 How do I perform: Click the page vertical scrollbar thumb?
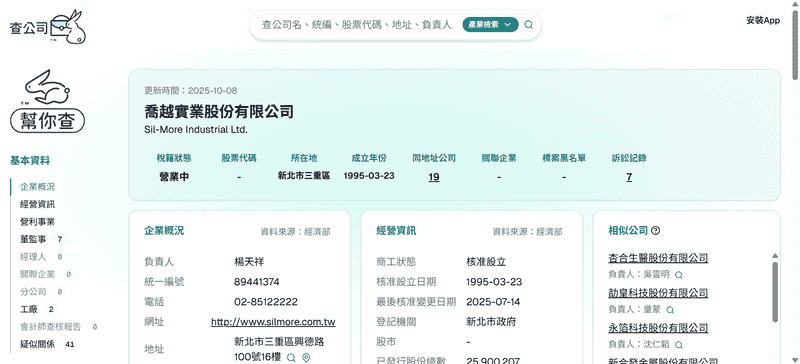tap(795, 45)
